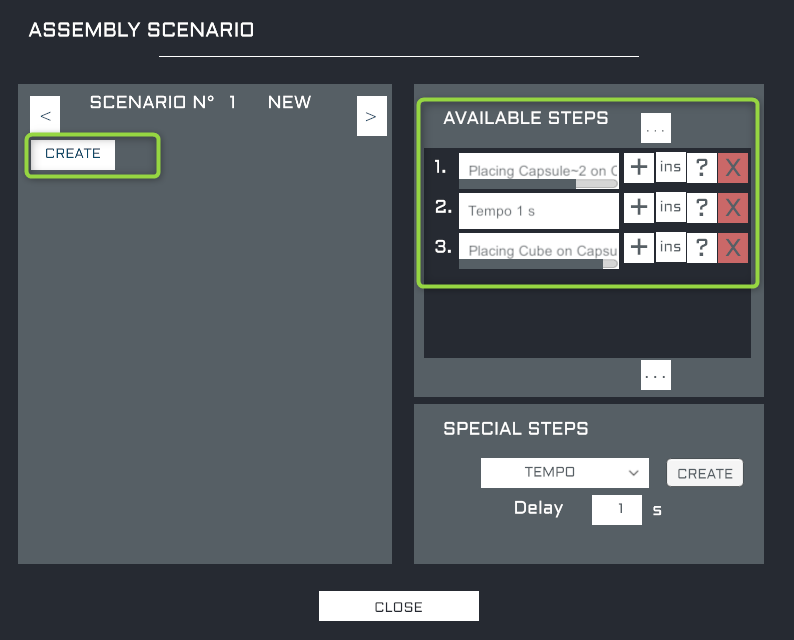Viewport: 794px width, 640px height.
Task: Click the lower ellipsis button below the steps list
Action: [656, 375]
